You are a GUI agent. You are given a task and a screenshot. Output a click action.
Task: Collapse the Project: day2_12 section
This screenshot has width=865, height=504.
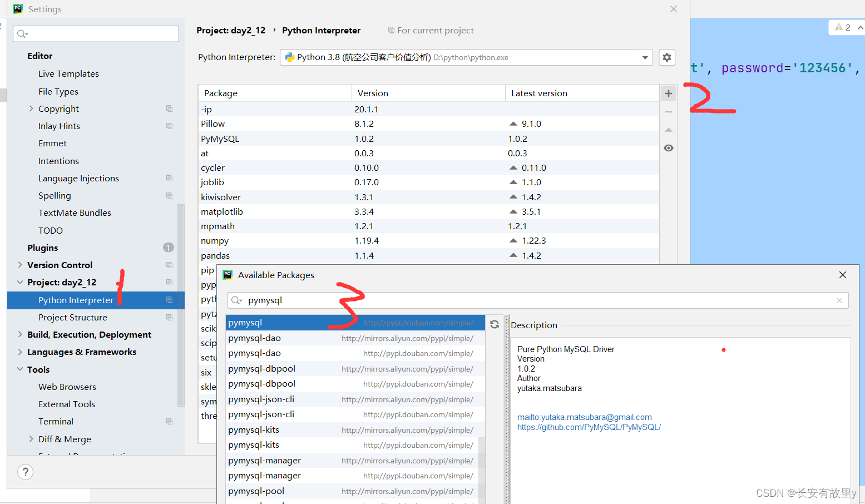pyautogui.click(x=20, y=282)
